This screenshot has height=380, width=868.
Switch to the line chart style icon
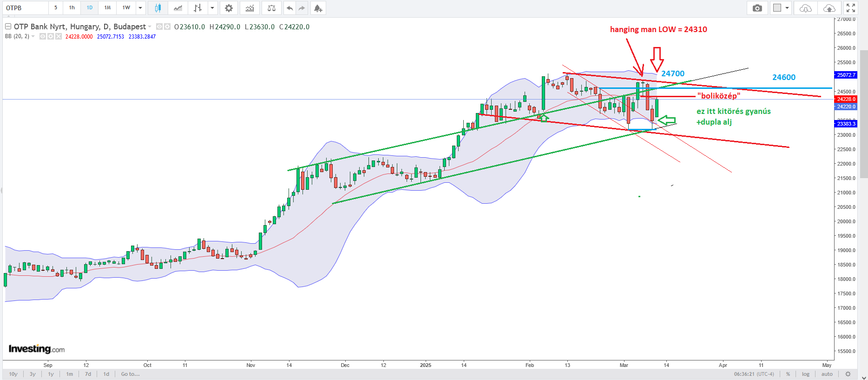(x=178, y=8)
